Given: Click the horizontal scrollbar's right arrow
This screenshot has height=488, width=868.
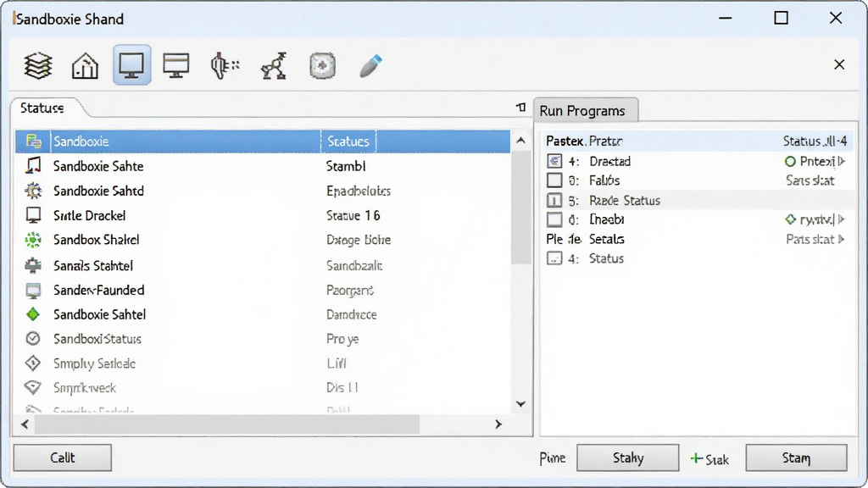Looking at the screenshot, I should tap(498, 424).
